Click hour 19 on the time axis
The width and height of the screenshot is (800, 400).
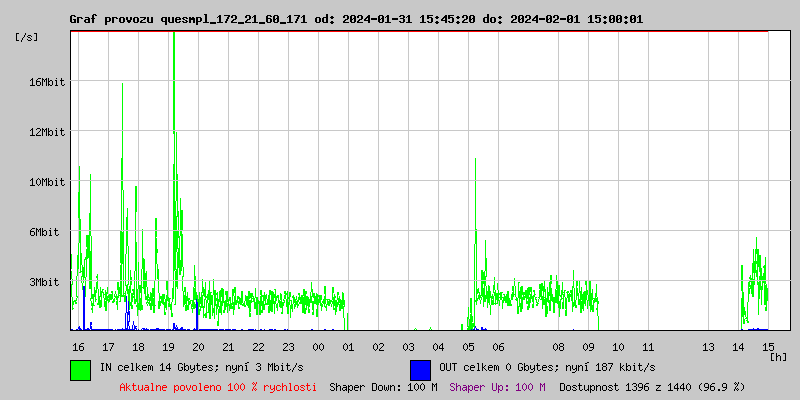point(168,347)
